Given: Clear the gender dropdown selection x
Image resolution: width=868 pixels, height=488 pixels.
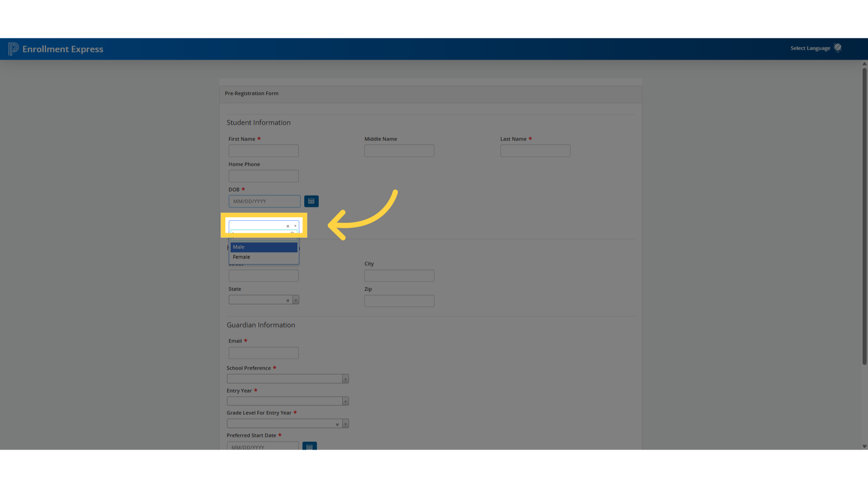Looking at the screenshot, I should click(x=288, y=226).
